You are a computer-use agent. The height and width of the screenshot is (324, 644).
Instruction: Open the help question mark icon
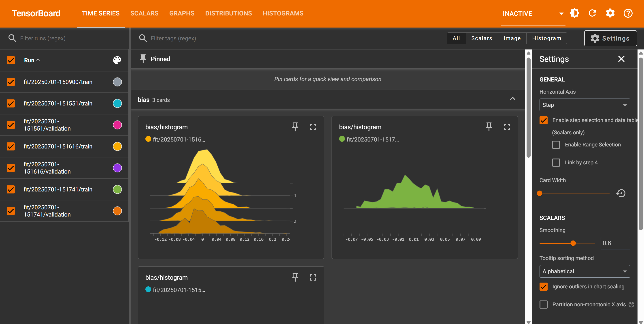(x=628, y=13)
